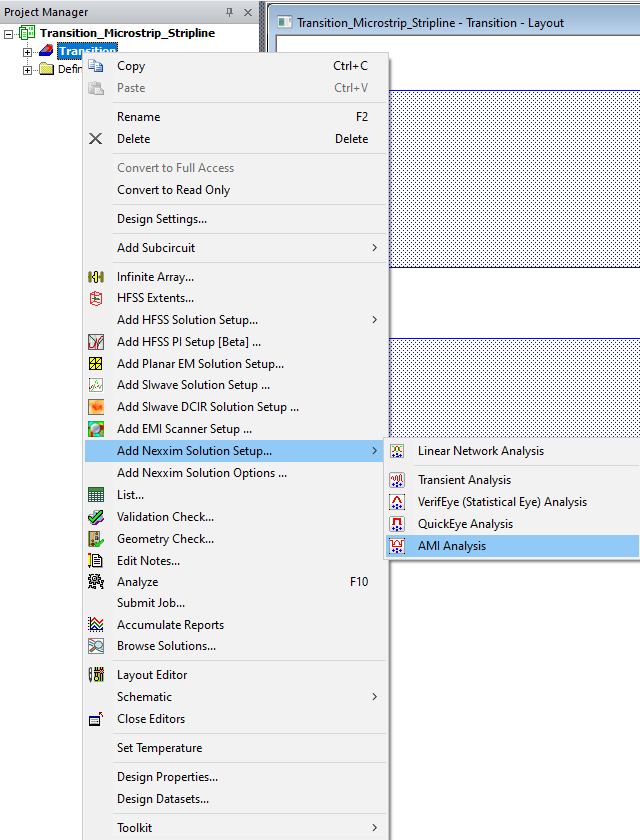
Task: Open the Add Nexxim Solution Setup submenu arrow
Action: tap(374, 451)
